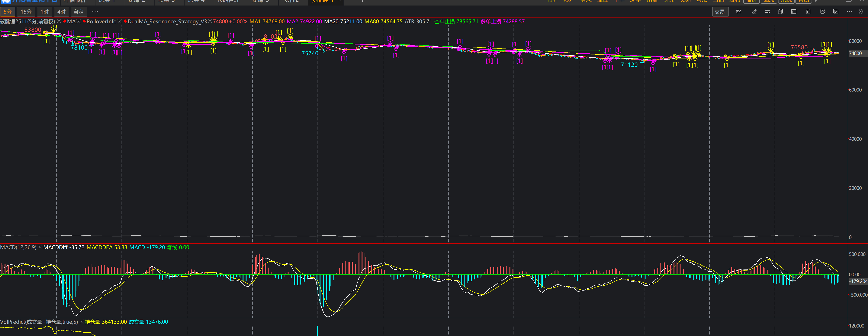Close the MACD(12,26,9) sub-chart
868x336 pixels.
point(40,247)
